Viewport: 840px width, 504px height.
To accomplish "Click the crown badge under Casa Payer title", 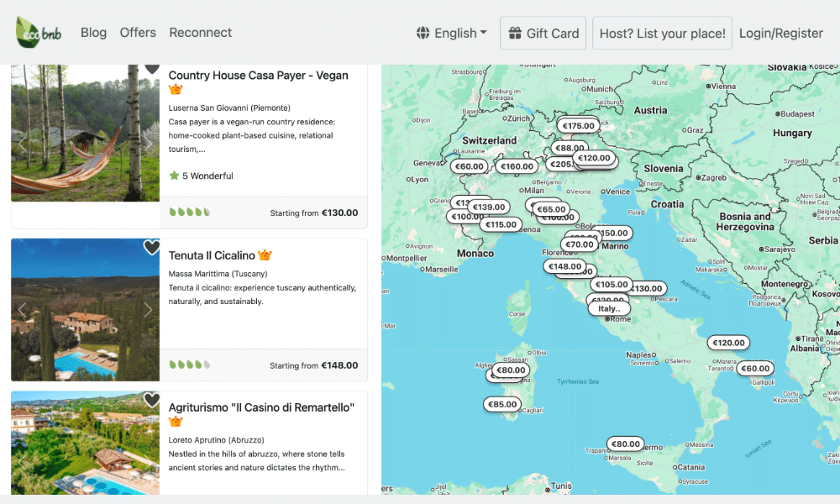I will coord(176,89).
